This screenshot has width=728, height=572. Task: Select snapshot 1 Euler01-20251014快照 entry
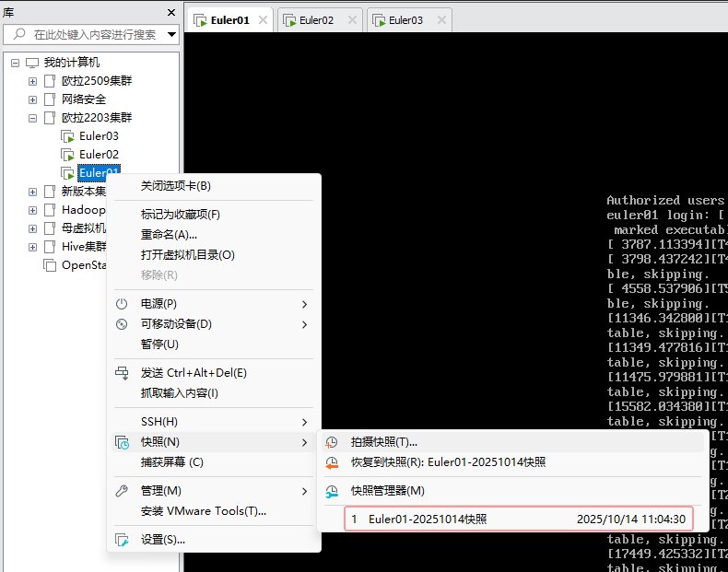pos(519,519)
